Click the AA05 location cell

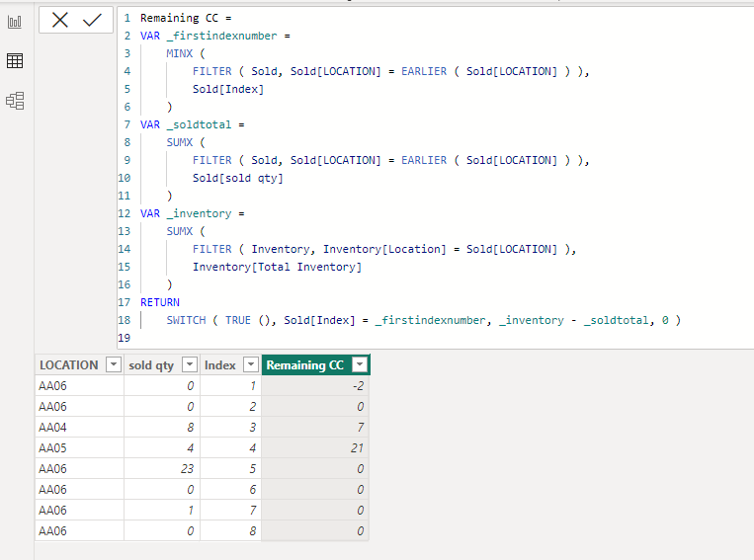click(x=79, y=448)
